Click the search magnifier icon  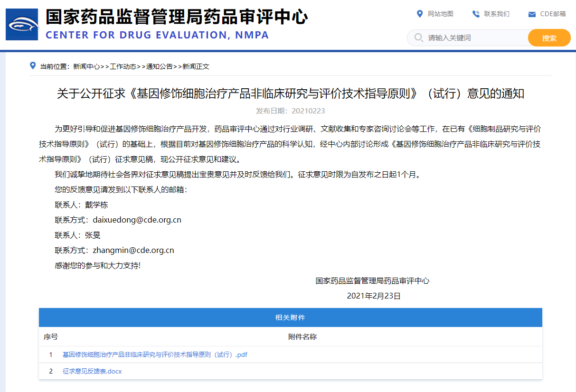418,37
